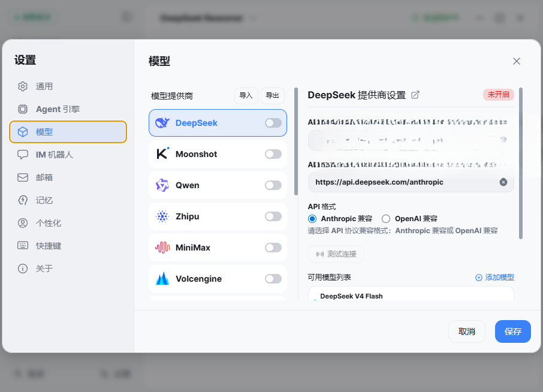543x392 pixels.
Task: Reveal API key with eye icon
Action: coord(503,140)
